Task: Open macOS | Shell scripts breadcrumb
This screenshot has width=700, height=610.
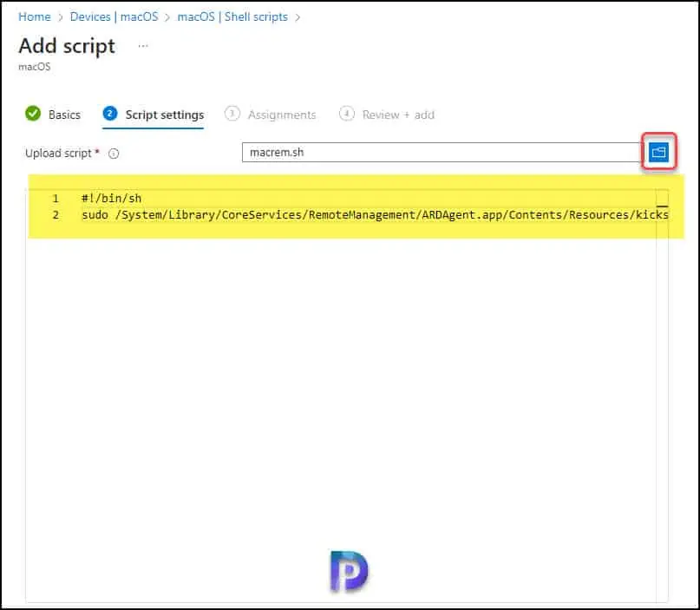Action: click(x=232, y=17)
